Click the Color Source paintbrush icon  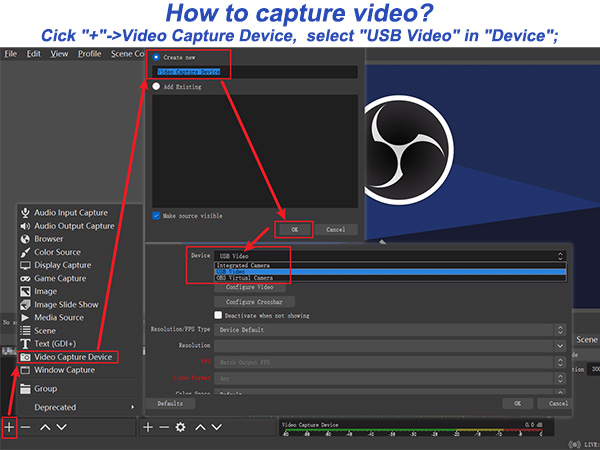[25, 253]
